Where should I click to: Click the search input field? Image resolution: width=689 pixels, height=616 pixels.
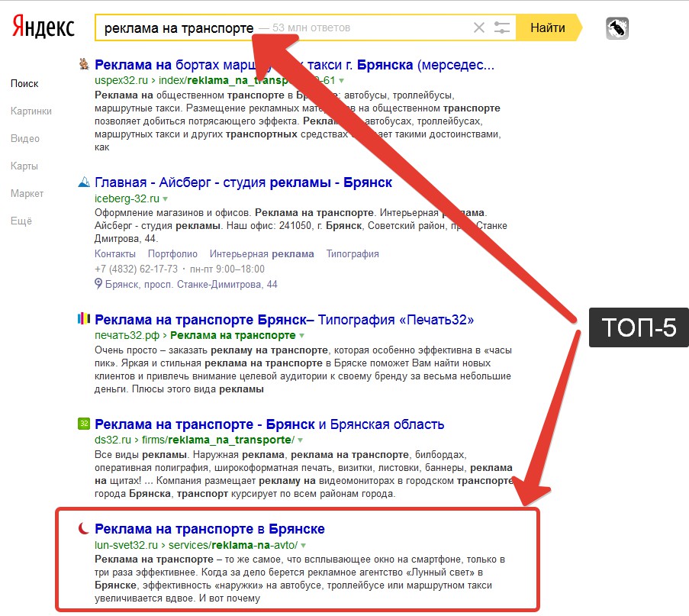(305, 27)
